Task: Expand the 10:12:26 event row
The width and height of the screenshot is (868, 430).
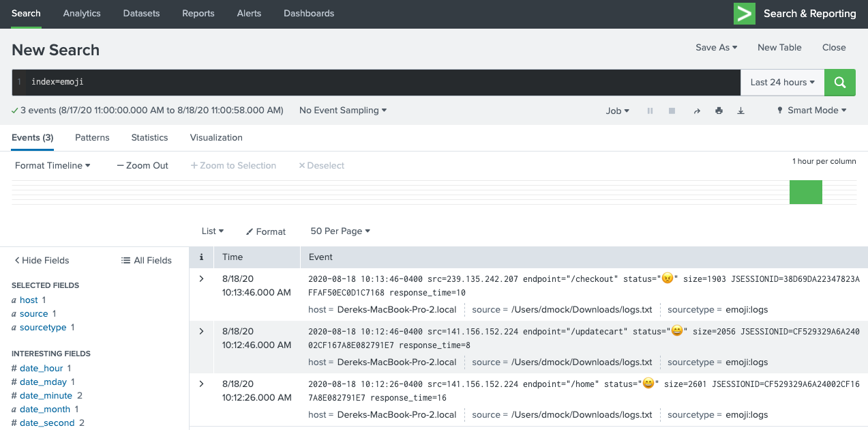Action: click(201, 384)
